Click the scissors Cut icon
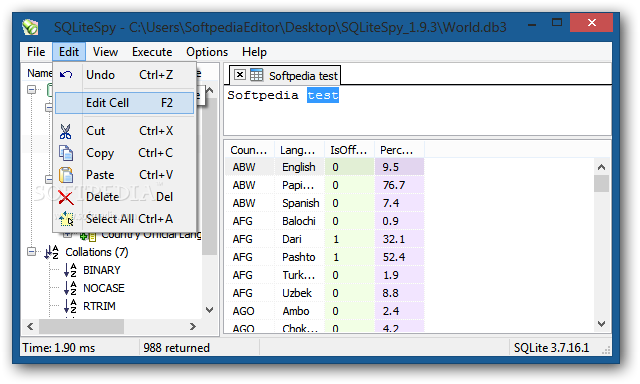Screen dimensions: 640x384 65,131
